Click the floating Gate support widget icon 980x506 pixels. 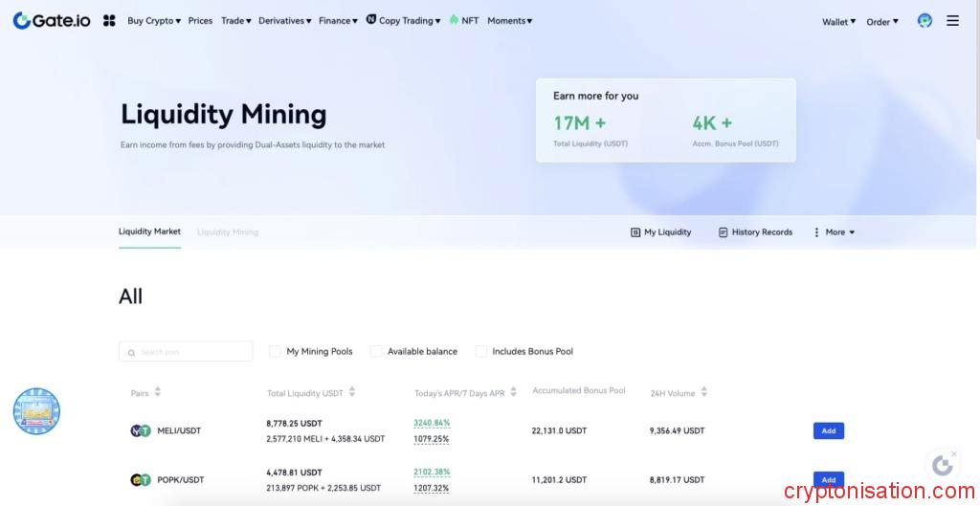point(942,466)
